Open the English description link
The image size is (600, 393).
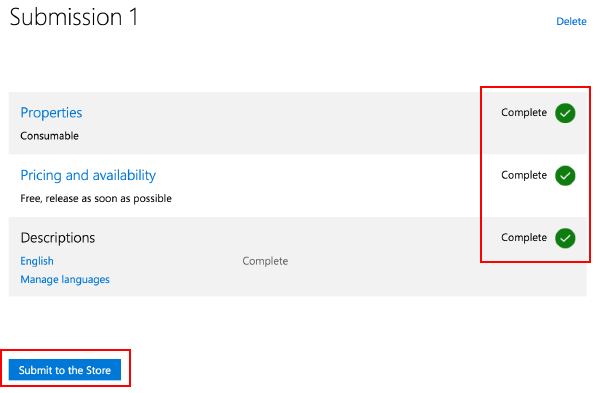[x=37, y=261]
